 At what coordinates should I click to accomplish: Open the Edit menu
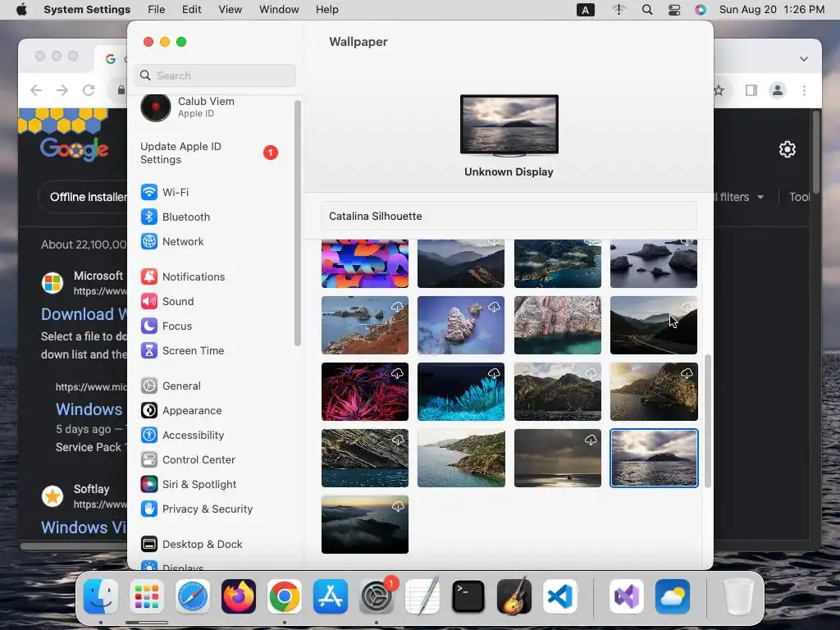192,10
